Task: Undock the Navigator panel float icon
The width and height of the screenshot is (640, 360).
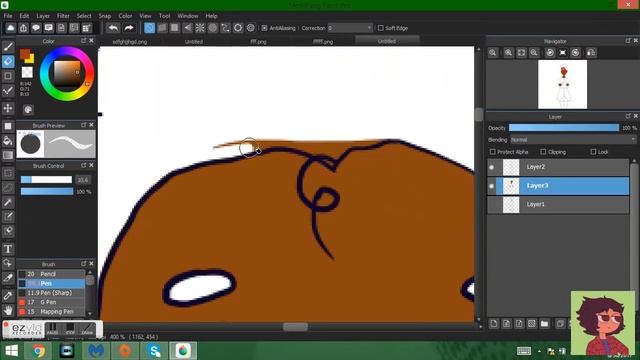Action: tap(628, 41)
